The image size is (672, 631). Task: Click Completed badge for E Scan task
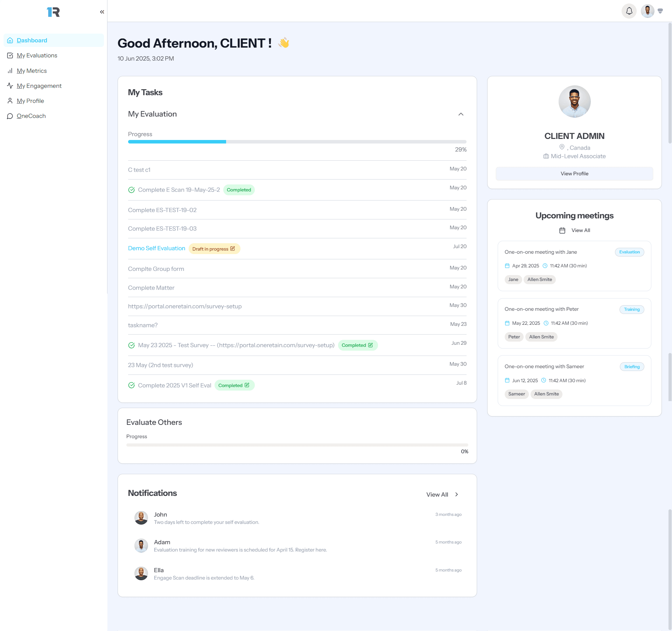(239, 190)
